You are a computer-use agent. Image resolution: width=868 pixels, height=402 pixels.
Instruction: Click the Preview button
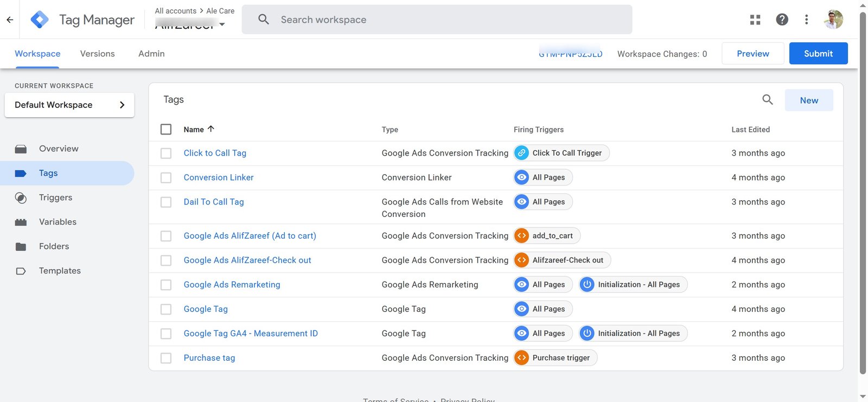[x=752, y=53]
